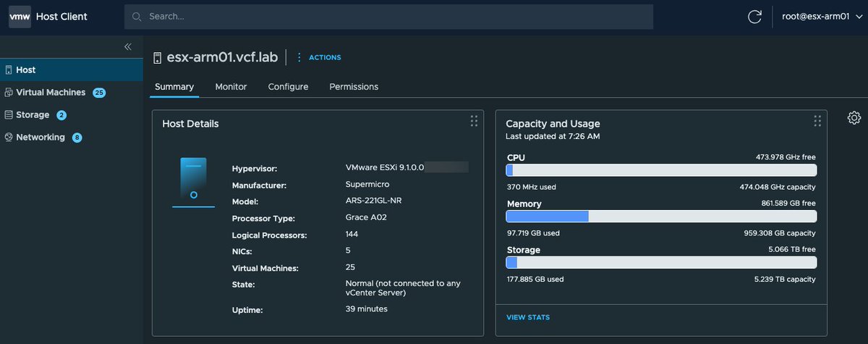868x344 pixels.
Task: Click the 97.719 GB used text
Action: click(x=533, y=233)
